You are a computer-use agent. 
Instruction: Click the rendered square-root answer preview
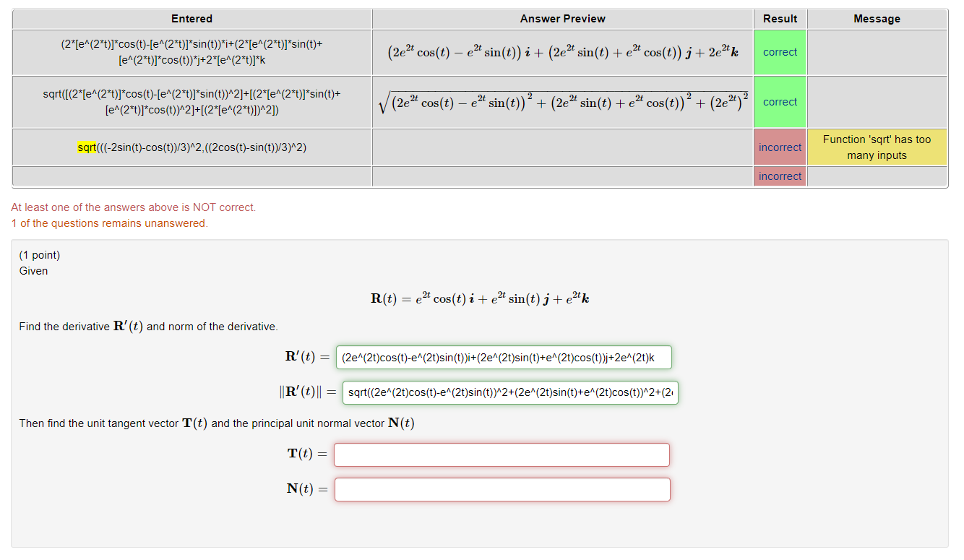[x=562, y=101]
